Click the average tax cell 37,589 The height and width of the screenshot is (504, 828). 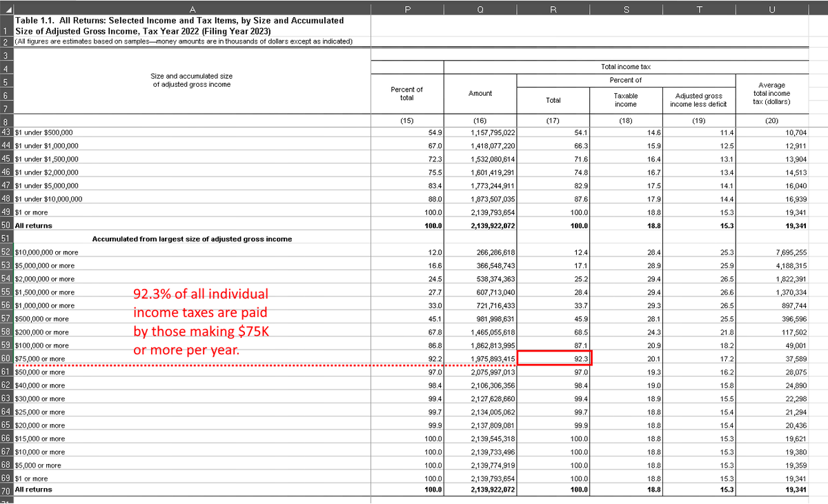[773, 359]
